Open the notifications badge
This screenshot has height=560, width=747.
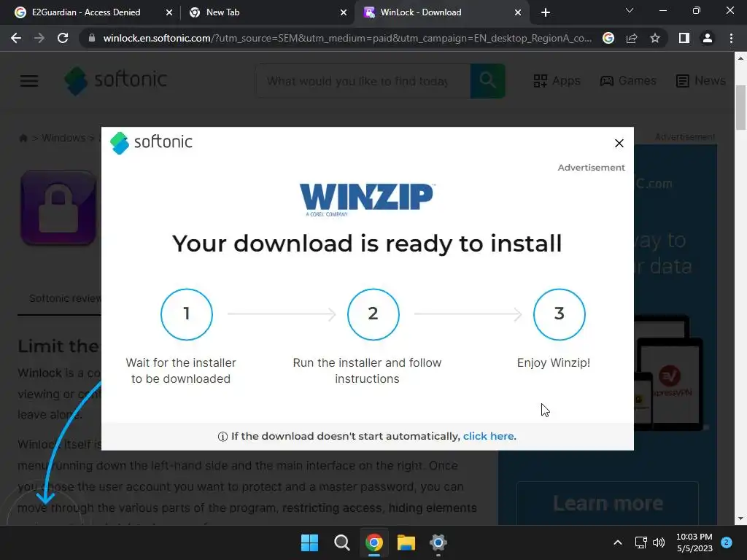coord(727,542)
